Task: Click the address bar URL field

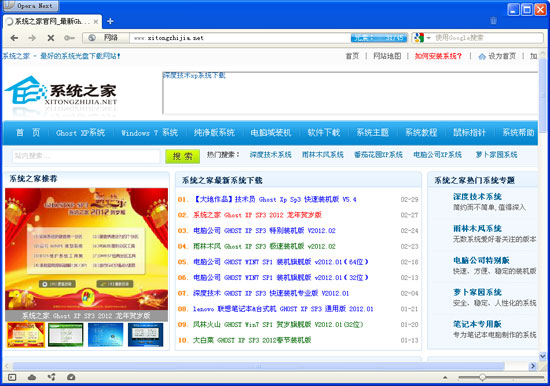Action: pyautogui.click(x=240, y=38)
